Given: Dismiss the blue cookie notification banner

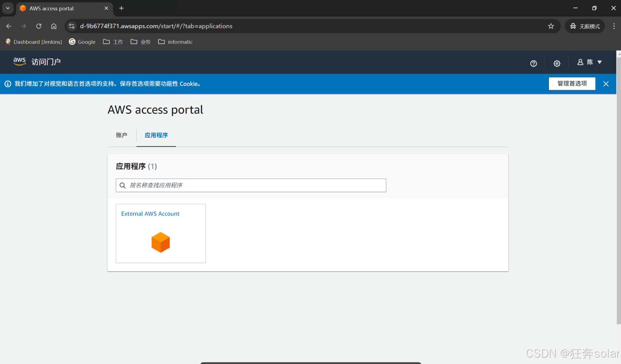Looking at the screenshot, I should [x=606, y=84].
